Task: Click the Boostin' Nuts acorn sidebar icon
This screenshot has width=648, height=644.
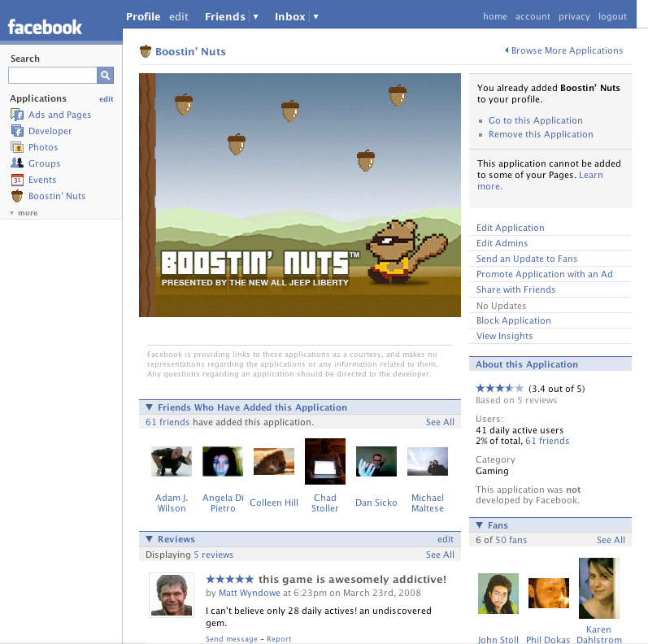Action: point(17,196)
